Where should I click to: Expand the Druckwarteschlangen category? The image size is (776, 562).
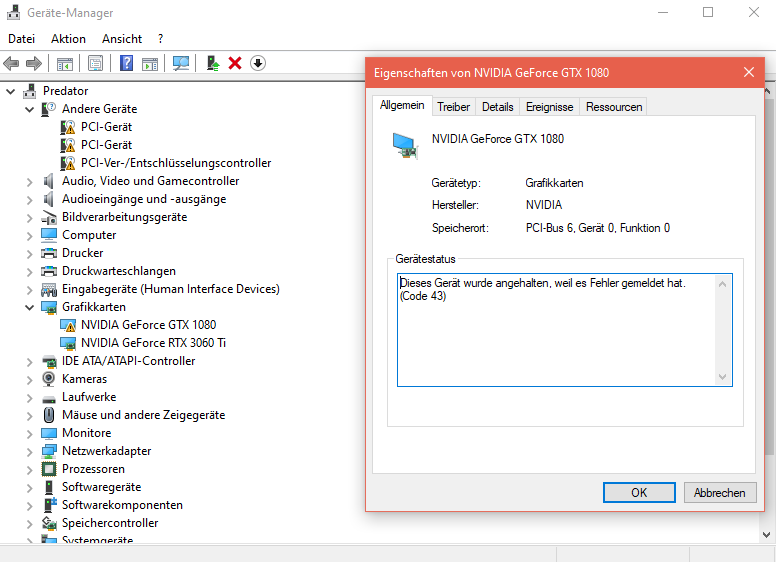(x=30, y=272)
